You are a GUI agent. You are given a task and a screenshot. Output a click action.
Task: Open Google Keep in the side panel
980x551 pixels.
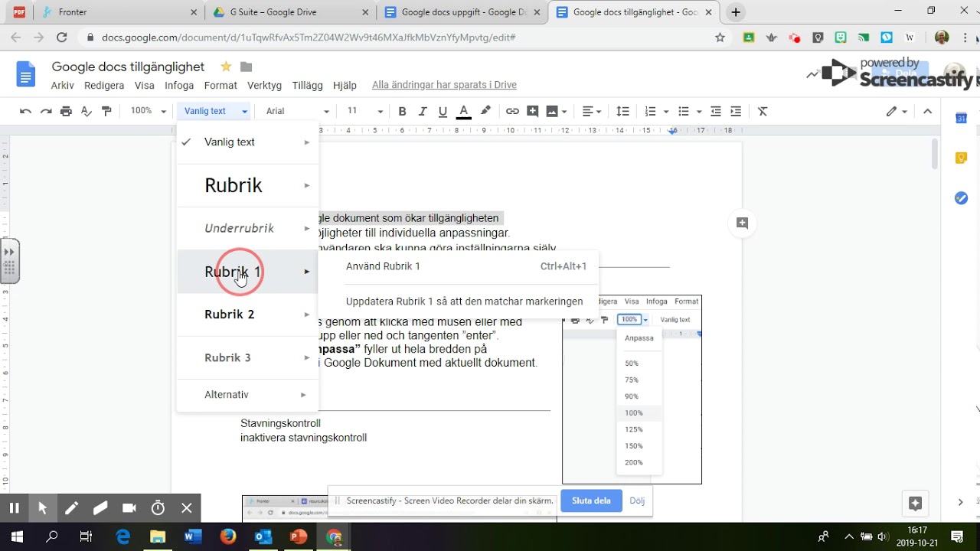tap(961, 158)
